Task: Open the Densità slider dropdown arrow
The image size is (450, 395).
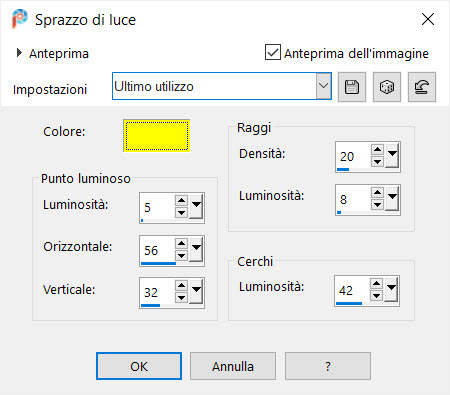Action: coord(392,155)
